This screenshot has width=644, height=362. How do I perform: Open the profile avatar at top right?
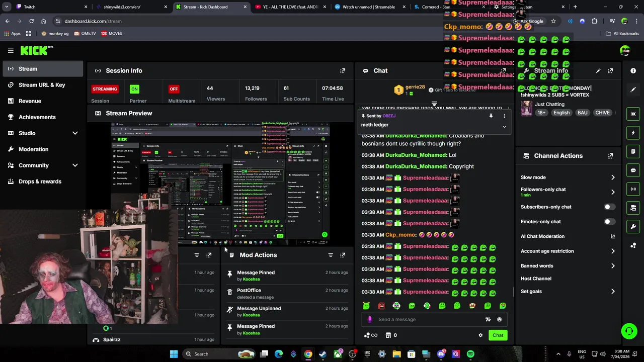[x=625, y=50]
